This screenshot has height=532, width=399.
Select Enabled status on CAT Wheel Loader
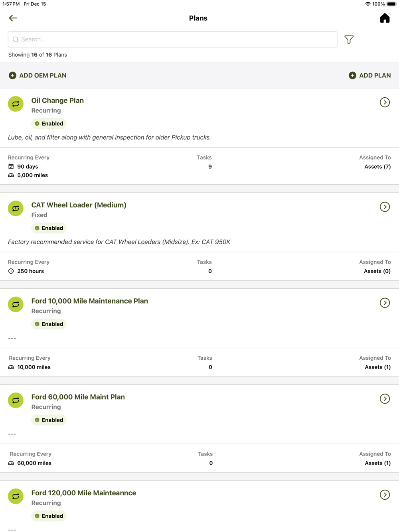[x=49, y=228]
